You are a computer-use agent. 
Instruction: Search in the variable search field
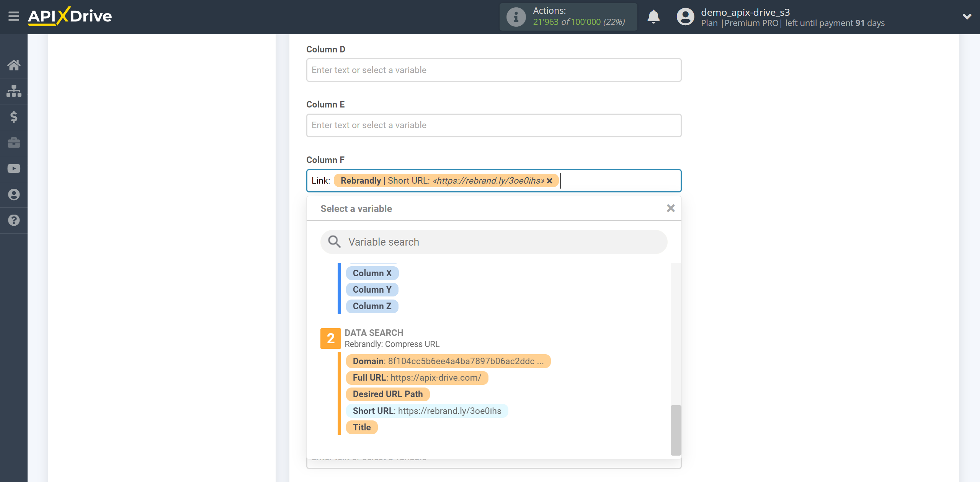tap(494, 242)
